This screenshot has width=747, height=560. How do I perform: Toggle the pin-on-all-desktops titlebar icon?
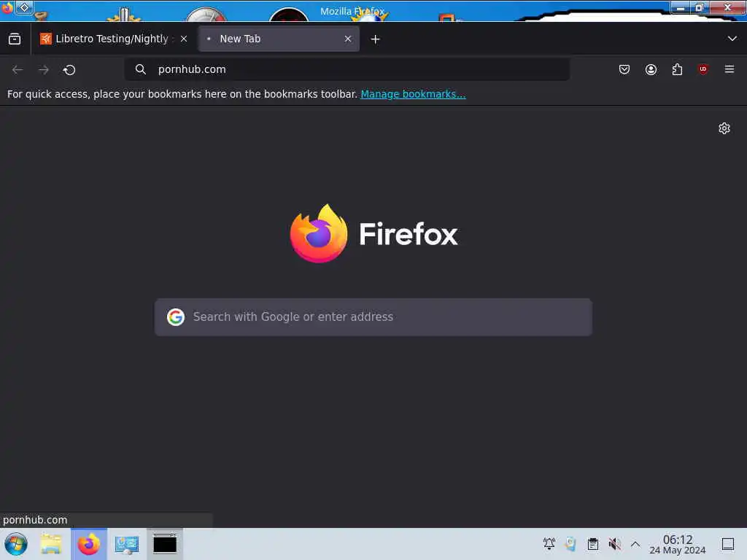[24, 7]
